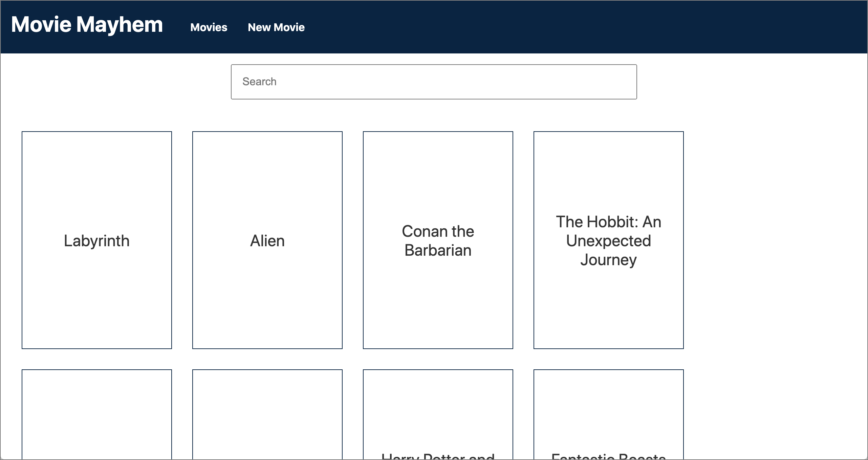Open The Hobbit: An Unexpected Journey card
The width and height of the screenshot is (868, 460).
609,240
